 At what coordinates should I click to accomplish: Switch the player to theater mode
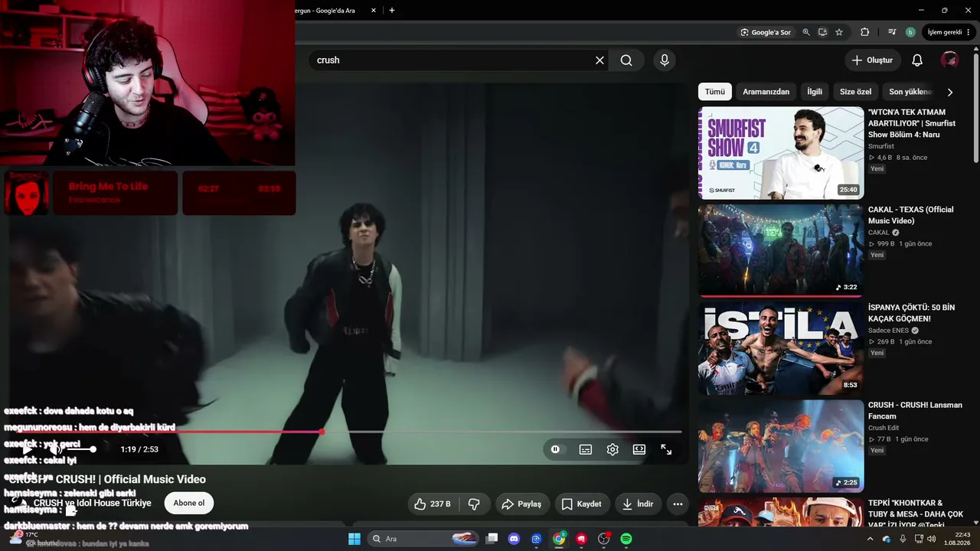coord(639,449)
